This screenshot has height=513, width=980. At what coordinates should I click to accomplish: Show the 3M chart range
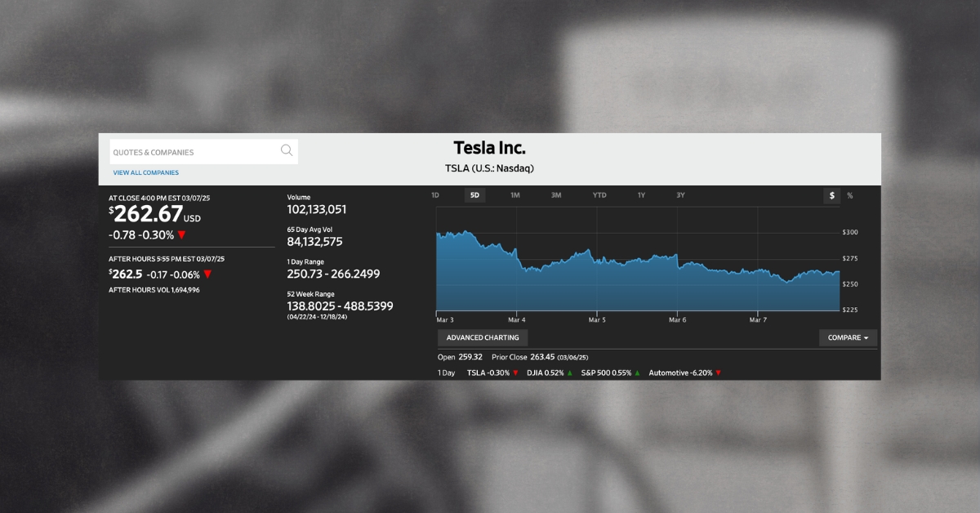click(x=556, y=195)
